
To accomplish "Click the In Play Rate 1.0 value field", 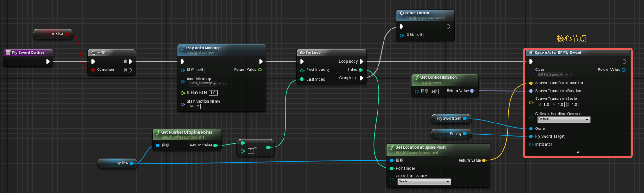I will (x=213, y=93).
